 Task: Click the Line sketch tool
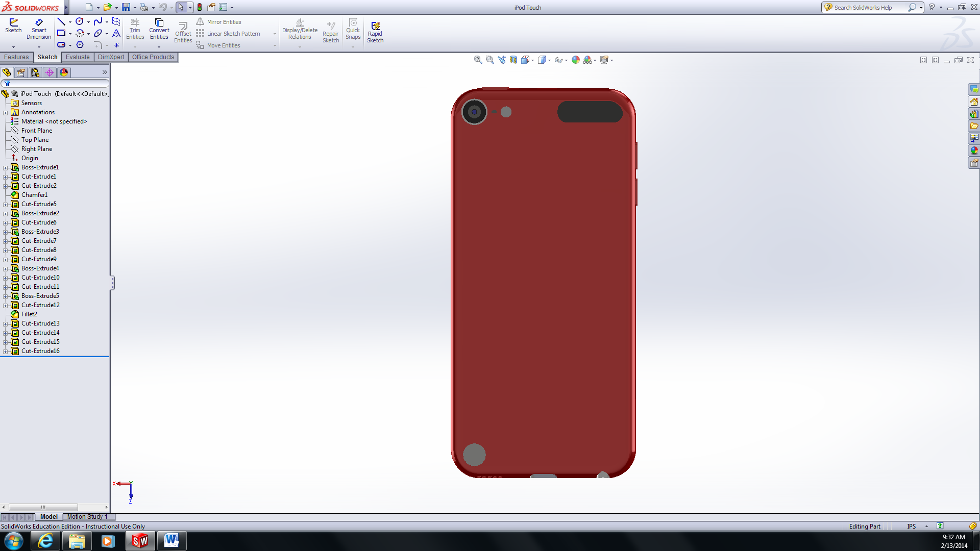pyautogui.click(x=61, y=21)
